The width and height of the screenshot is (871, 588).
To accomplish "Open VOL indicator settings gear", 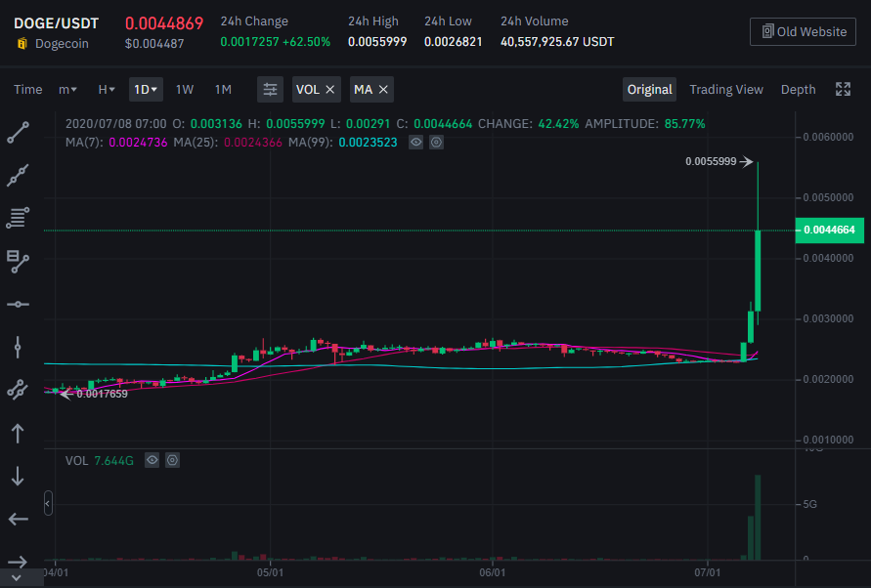I will (173, 460).
